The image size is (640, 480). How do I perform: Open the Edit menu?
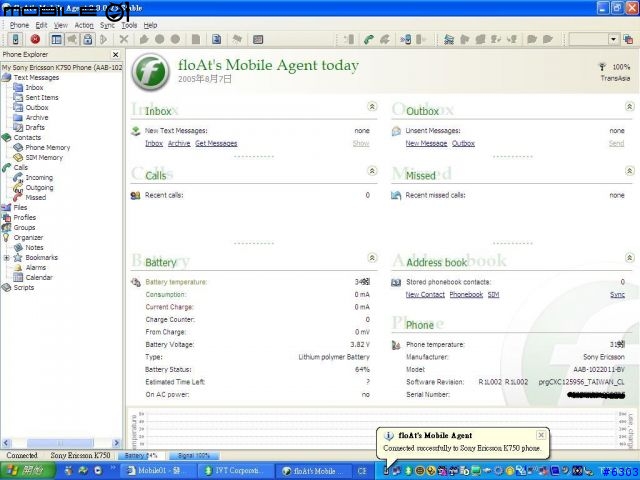41,25
